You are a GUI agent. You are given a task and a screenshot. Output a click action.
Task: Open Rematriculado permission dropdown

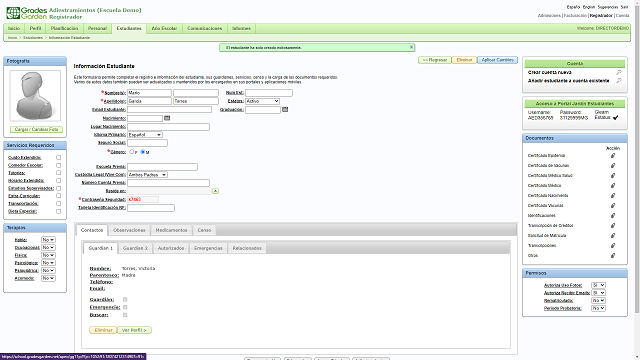click(598, 300)
